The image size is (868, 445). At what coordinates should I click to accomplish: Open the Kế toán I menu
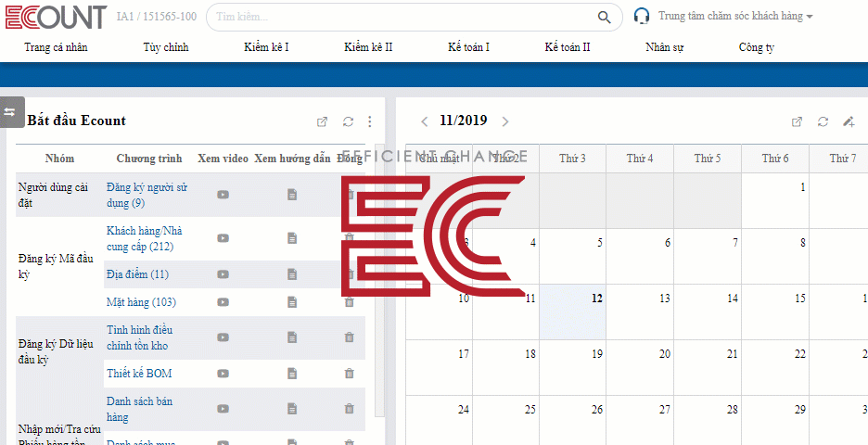click(x=468, y=47)
